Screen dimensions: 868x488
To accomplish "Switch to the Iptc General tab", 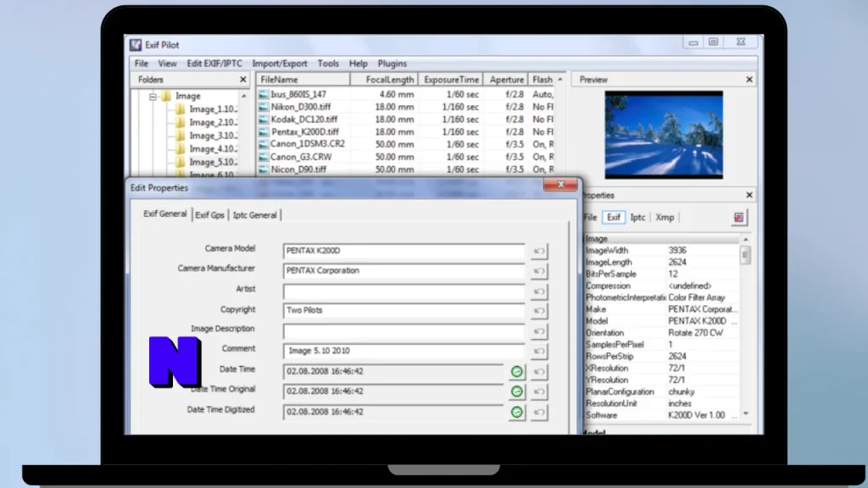I will click(x=254, y=215).
